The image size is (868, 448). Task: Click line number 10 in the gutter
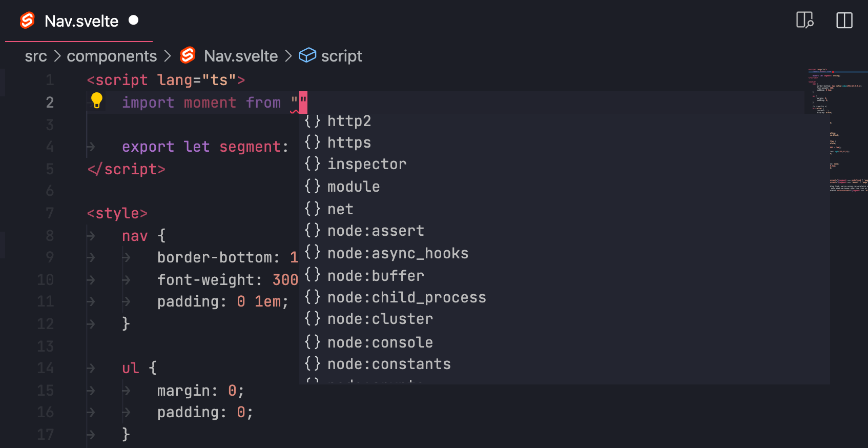coord(45,279)
